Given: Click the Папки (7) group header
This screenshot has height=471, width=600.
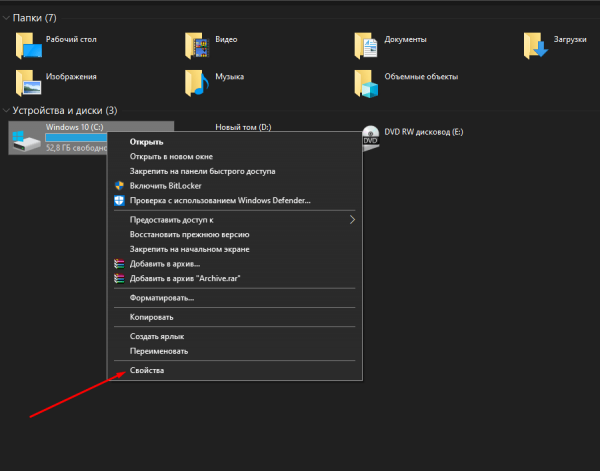Looking at the screenshot, I should (34, 18).
